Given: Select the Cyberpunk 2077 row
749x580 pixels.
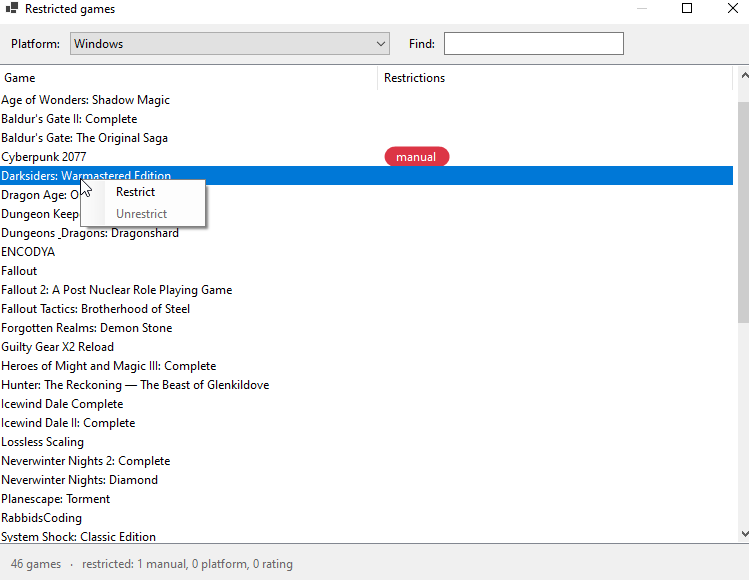Looking at the screenshot, I should [x=366, y=157].
